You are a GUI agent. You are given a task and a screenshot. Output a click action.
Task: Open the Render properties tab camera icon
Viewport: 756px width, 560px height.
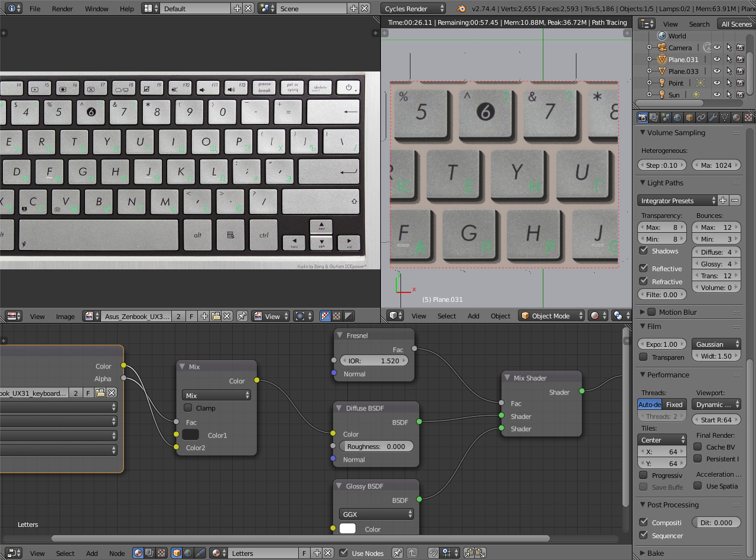click(643, 118)
